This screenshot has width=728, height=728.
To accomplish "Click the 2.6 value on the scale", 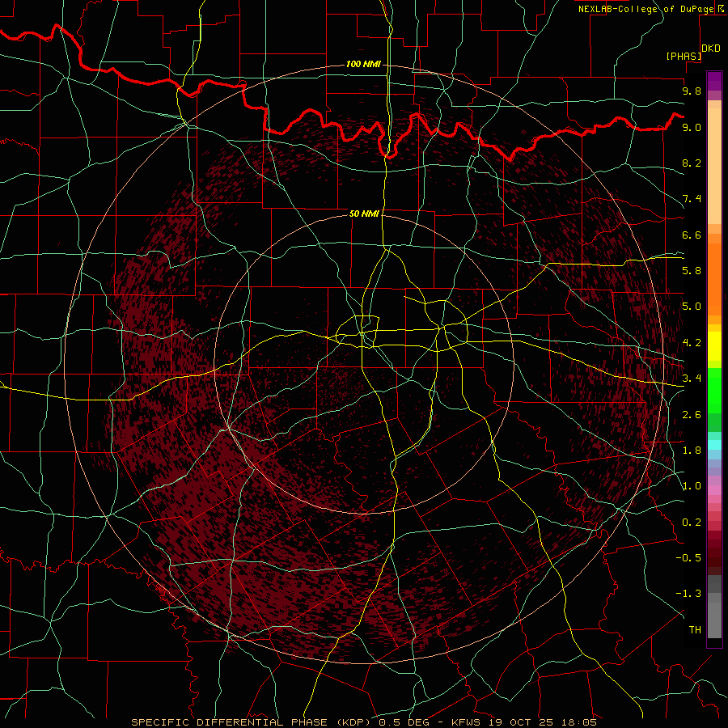I will 692,415.
